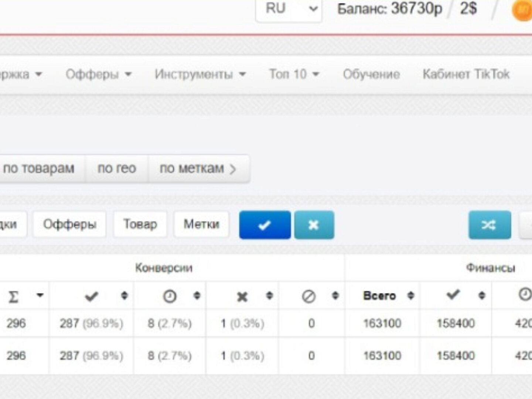Click the teal X reset button
Image resolution: width=532 pixels, height=399 pixels.
314,225
